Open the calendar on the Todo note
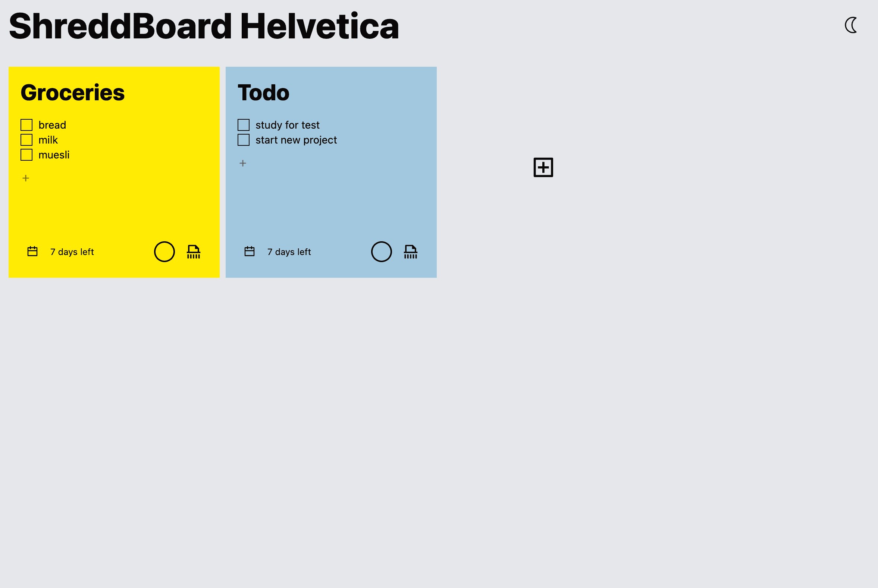Viewport: 878px width, 588px height. 250,251
